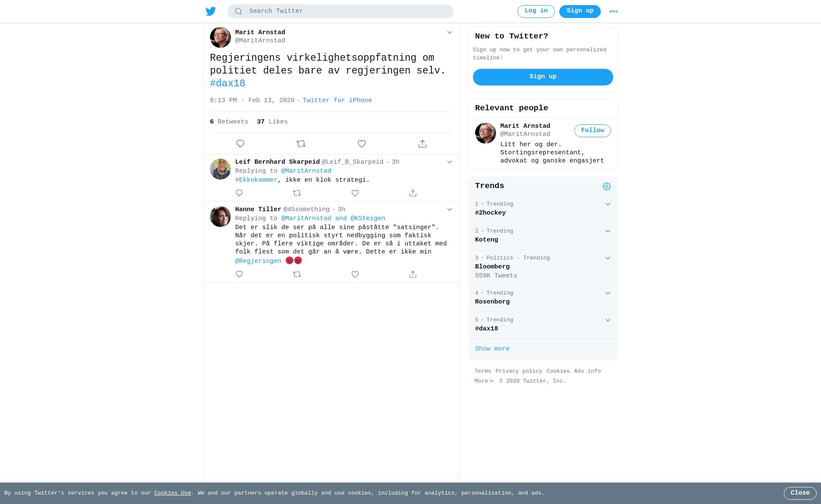Open the three-dot more menu in header

pos(614,12)
